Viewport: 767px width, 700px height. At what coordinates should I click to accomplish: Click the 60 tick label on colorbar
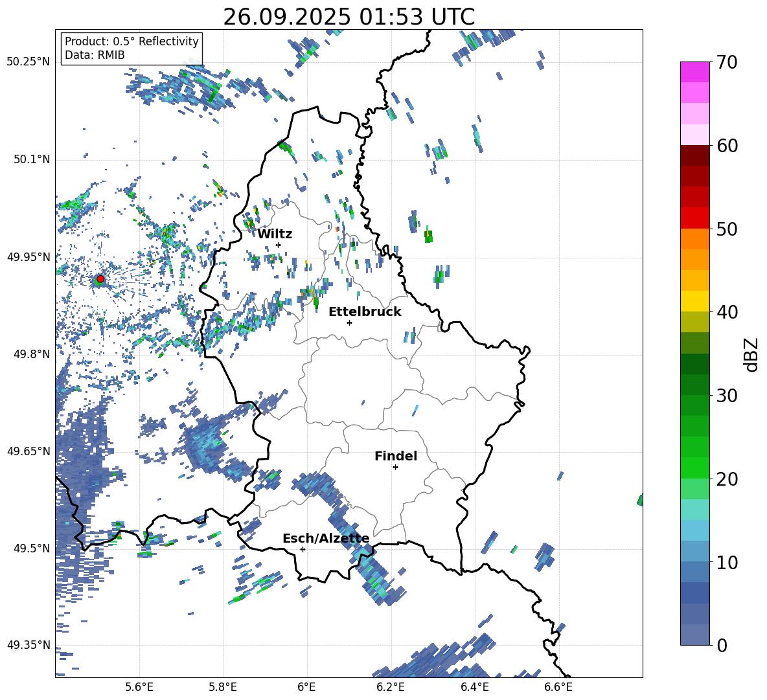tap(727, 146)
